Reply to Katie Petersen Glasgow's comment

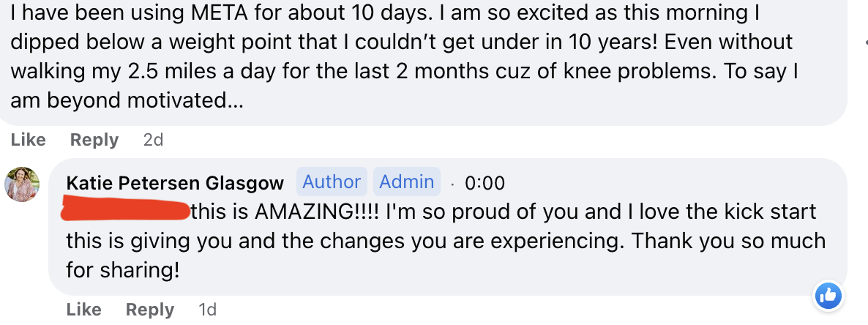tap(150, 310)
